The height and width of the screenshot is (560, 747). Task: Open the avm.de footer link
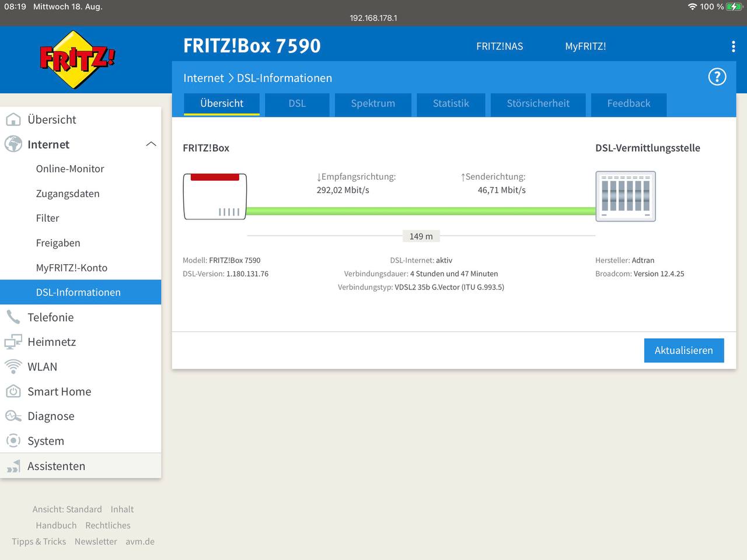(140, 541)
